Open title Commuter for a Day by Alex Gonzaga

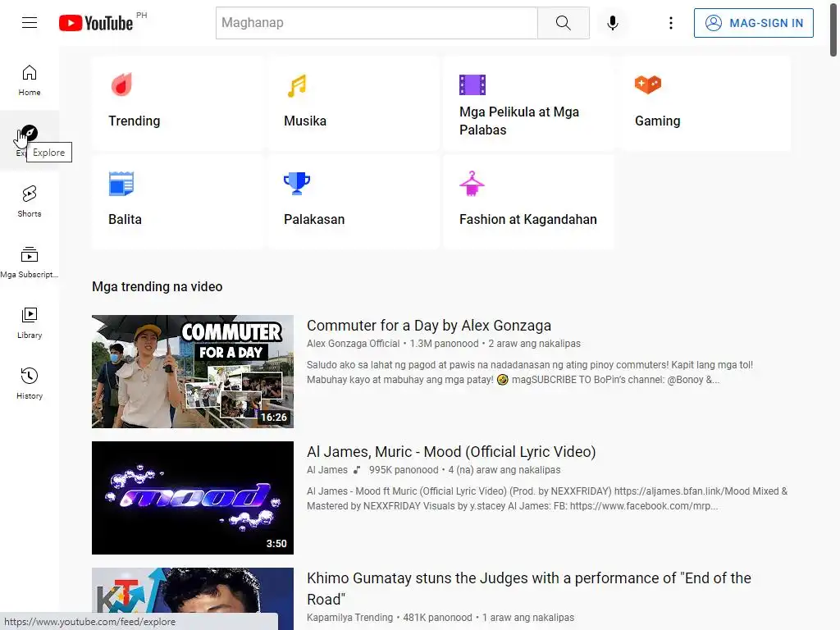click(428, 326)
